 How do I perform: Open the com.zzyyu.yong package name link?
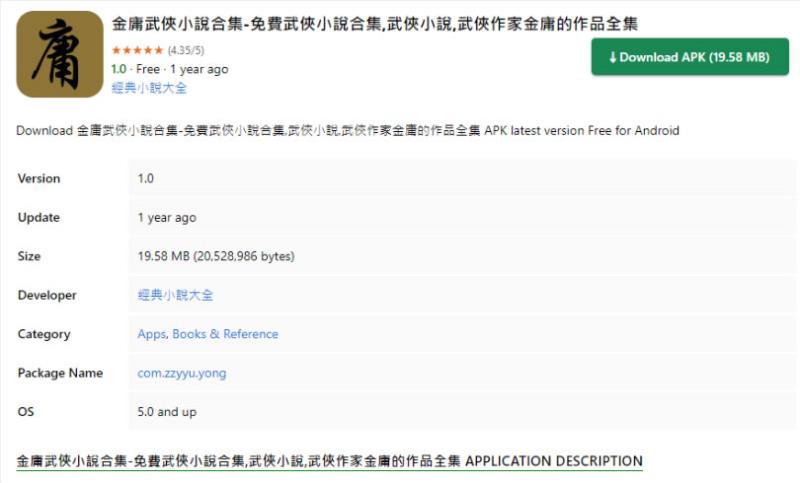click(x=182, y=373)
